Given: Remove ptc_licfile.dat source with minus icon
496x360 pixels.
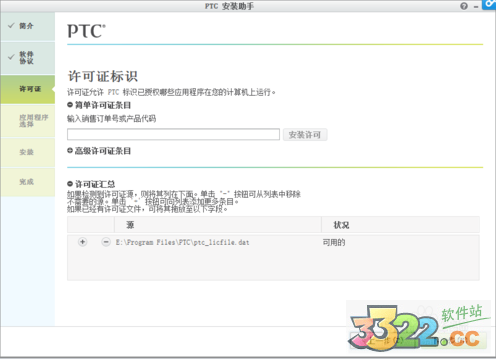Looking at the screenshot, I should (106, 242).
